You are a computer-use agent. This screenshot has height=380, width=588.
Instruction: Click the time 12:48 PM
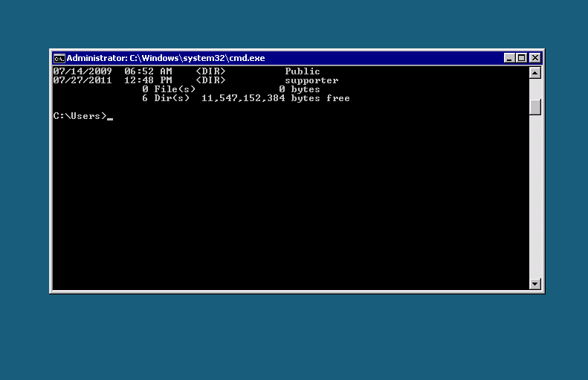point(148,80)
